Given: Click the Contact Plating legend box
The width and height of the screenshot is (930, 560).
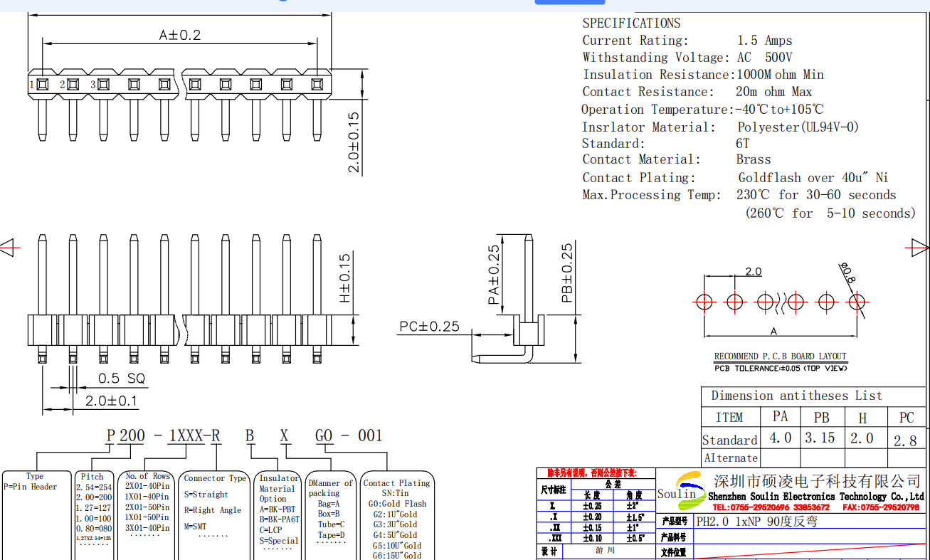Looking at the screenshot, I should click(396, 516).
